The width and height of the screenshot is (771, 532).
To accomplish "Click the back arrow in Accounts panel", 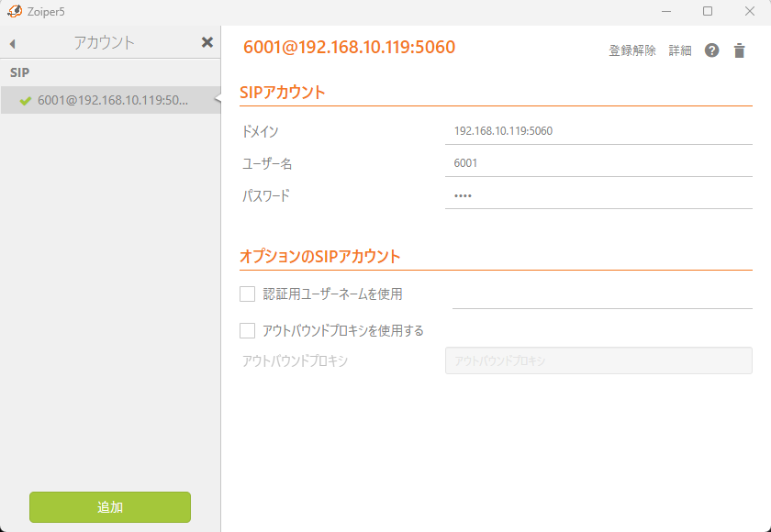I will (13, 43).
